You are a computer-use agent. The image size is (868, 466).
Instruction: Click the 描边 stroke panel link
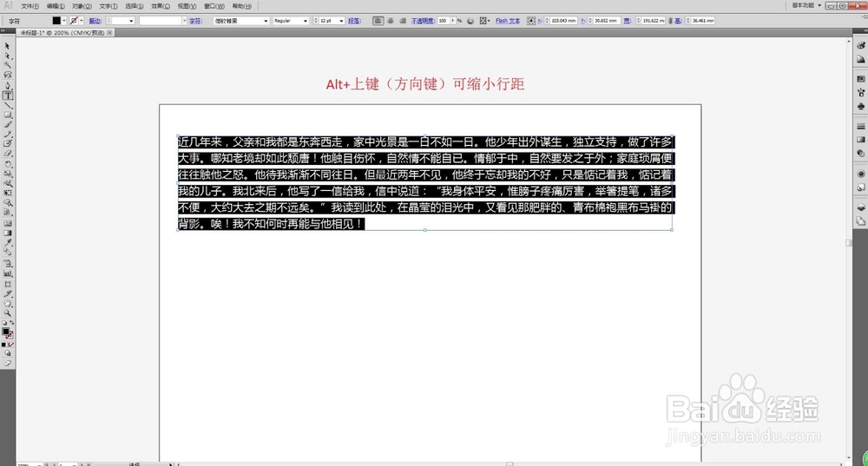(x=95, y=21)
